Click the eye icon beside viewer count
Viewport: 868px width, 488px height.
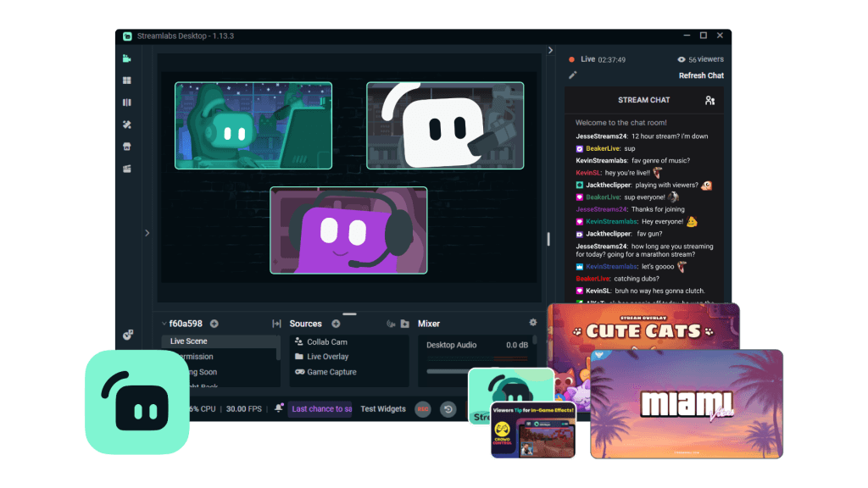click(682, 59)
